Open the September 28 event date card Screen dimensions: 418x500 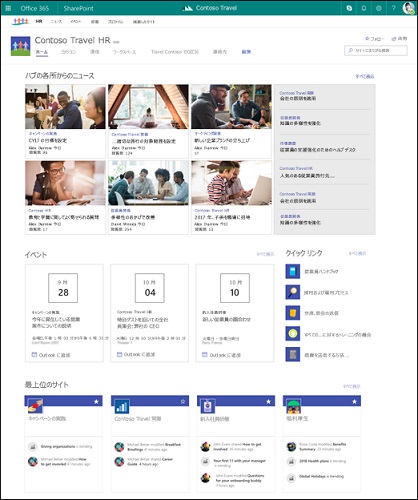[x=63, y=288]
